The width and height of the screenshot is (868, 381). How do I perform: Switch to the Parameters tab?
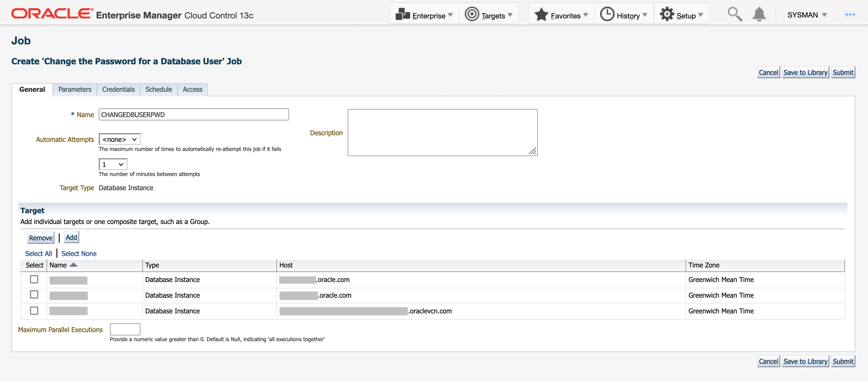[x=75, y=90]
